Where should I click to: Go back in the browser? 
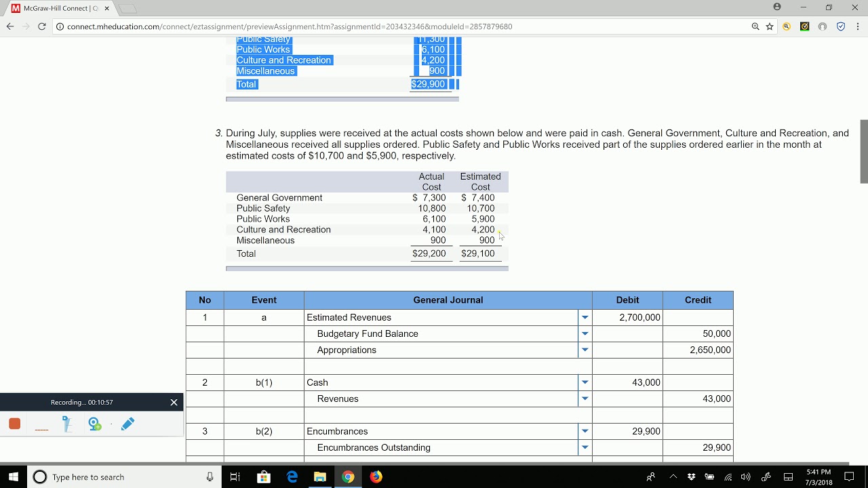[10, 26]
